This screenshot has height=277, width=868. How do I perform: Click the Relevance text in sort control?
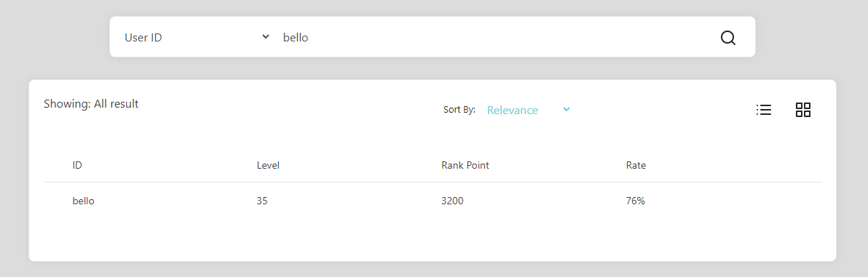(513, 110)
